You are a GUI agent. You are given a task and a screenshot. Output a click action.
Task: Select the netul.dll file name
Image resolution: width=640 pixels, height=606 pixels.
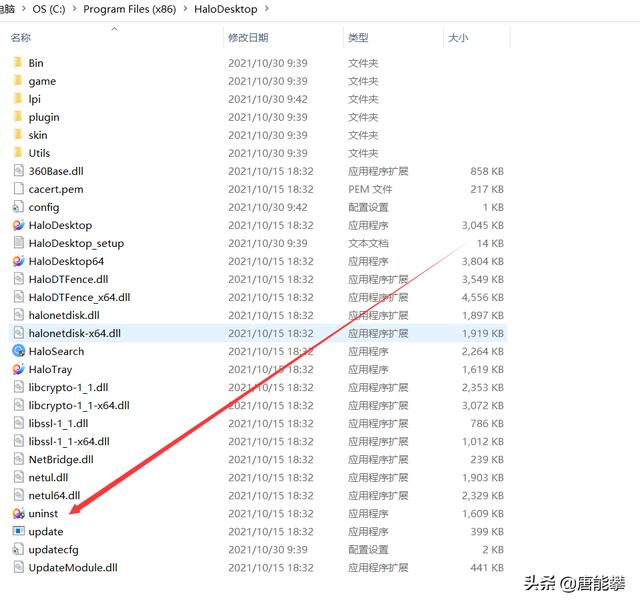pyautogui.click(x=48, y=477)
